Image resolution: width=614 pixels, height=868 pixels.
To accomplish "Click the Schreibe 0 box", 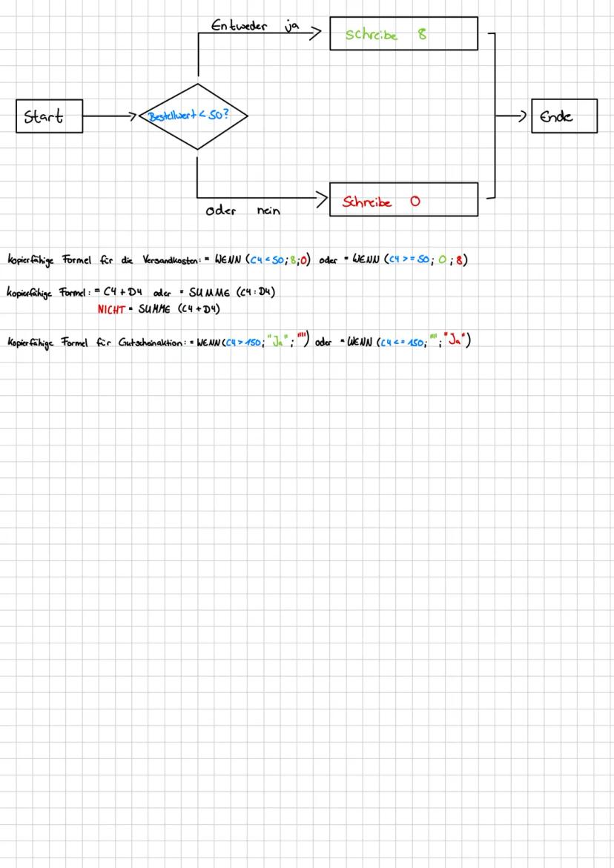I will click(x=403, y=199).
